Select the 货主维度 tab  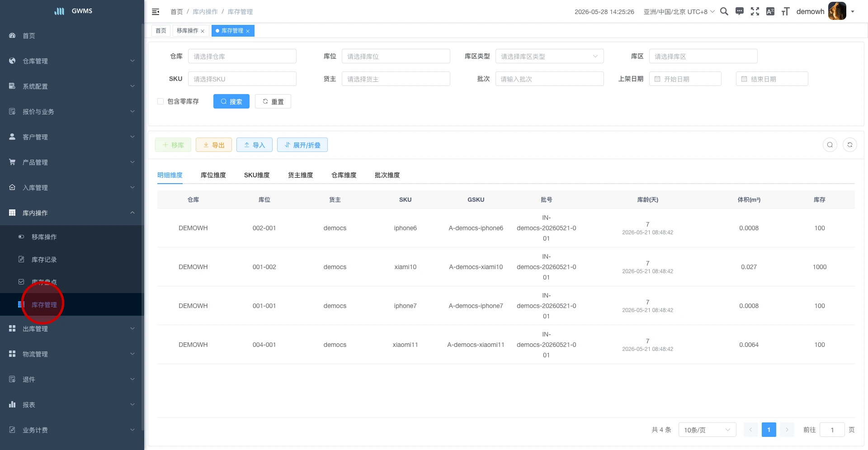[301, 175]
